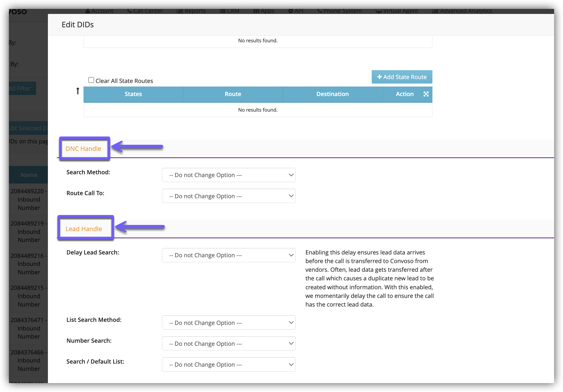
Task: Open the CRM menu
Action: click(230, 11)
